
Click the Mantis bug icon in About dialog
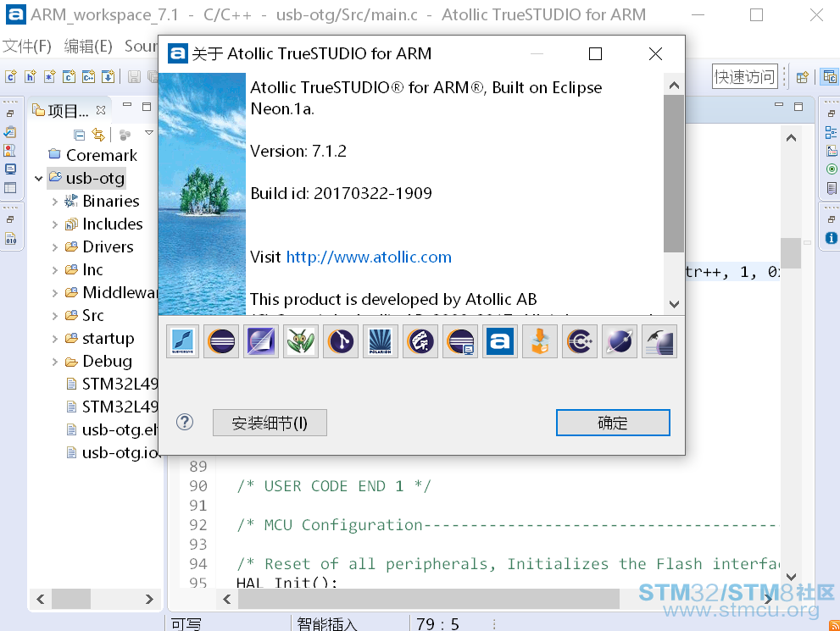click(301, 341)
